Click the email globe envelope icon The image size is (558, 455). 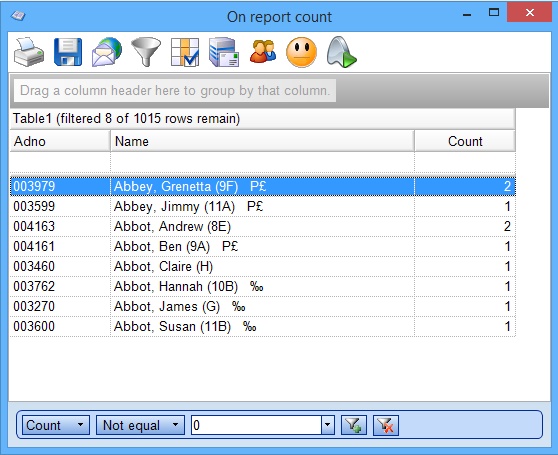[x=107, y=52]
